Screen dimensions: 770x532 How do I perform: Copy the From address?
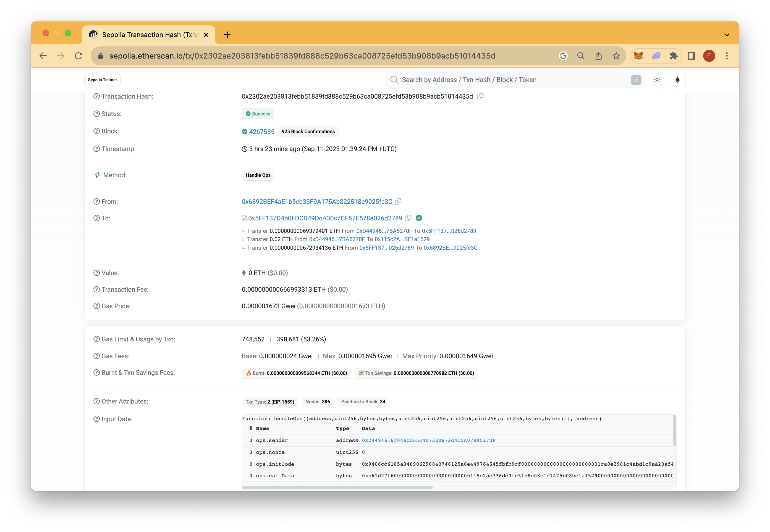[398, 202]
